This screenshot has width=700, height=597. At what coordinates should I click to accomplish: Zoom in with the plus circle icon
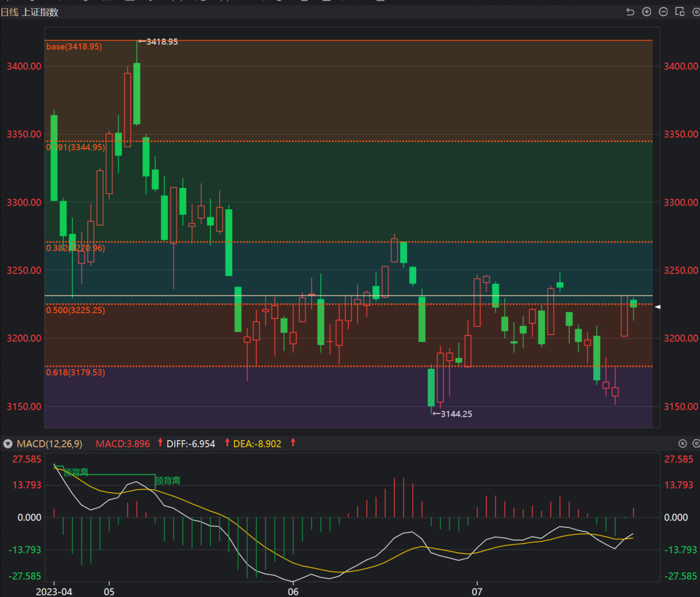coord(646,12)
